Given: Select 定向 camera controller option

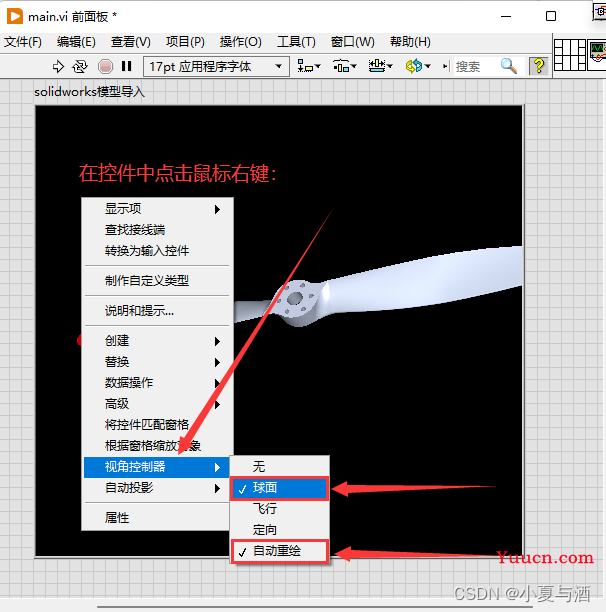Looking at the screenshot, I should click(280, 530).
